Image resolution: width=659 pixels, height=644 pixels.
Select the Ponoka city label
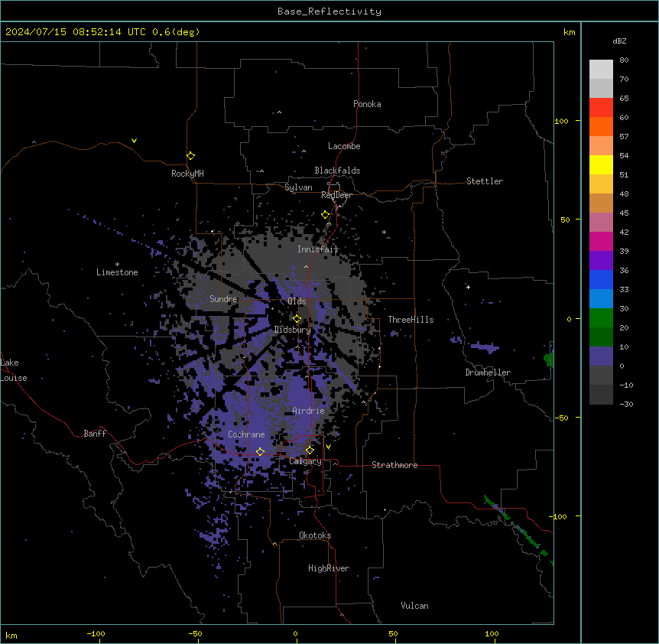click(367, 104)
